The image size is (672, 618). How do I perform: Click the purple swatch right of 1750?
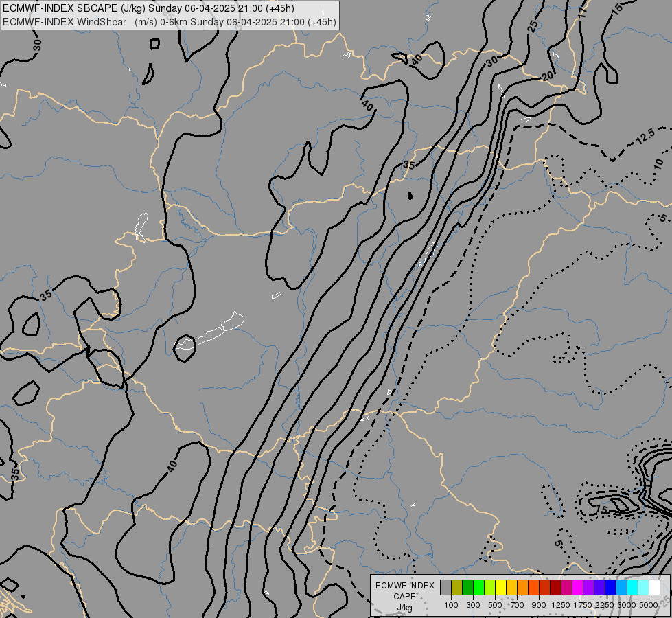pos(588,588)
